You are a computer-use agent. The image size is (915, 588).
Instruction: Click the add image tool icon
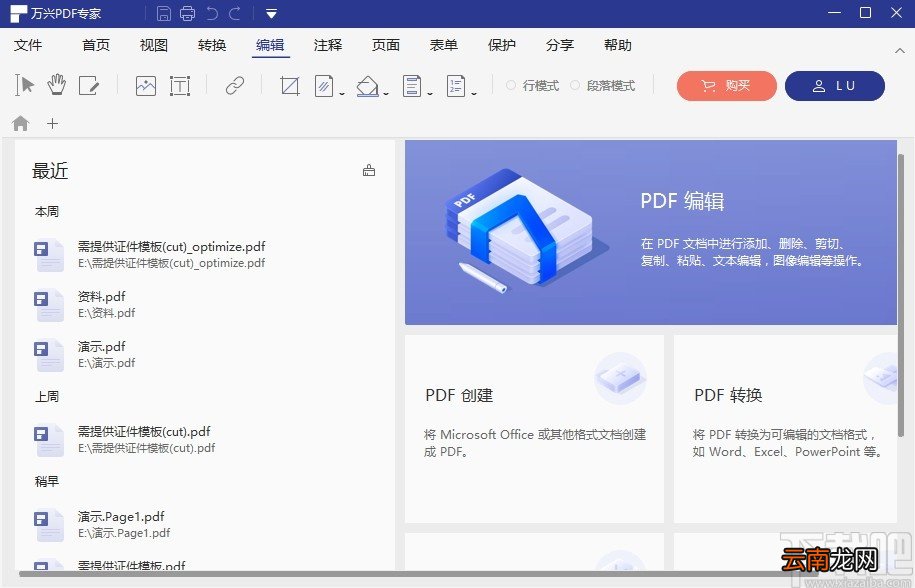[145, 86]
